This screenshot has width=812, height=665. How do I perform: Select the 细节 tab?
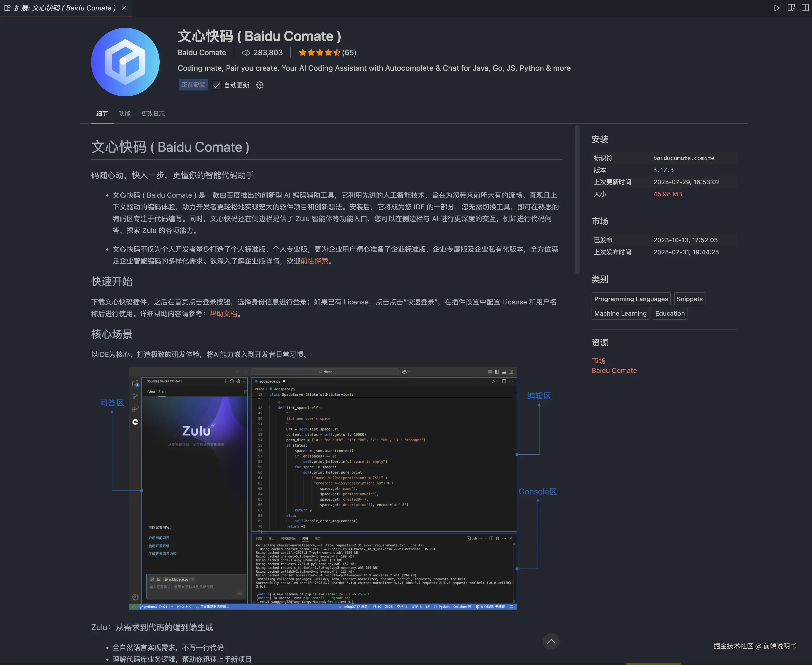[102, 114]
